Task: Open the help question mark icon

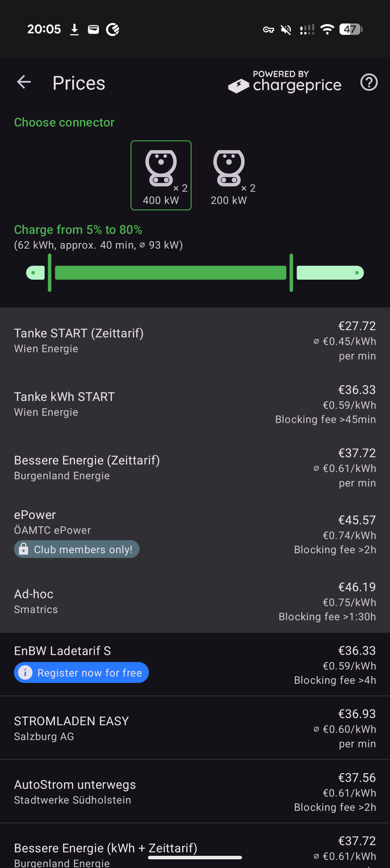Action: (369, 82)
